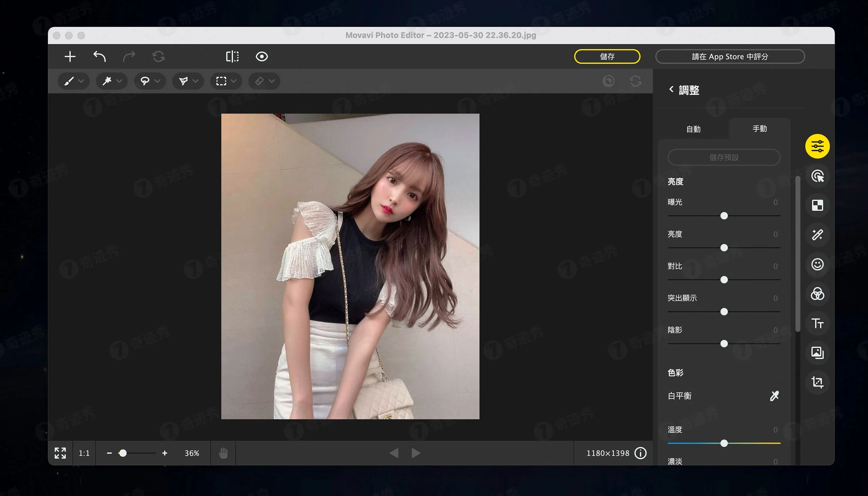Select the Magic Wand selection tool
This screenshot has width=868, height=496.
(x=107, y=81)
